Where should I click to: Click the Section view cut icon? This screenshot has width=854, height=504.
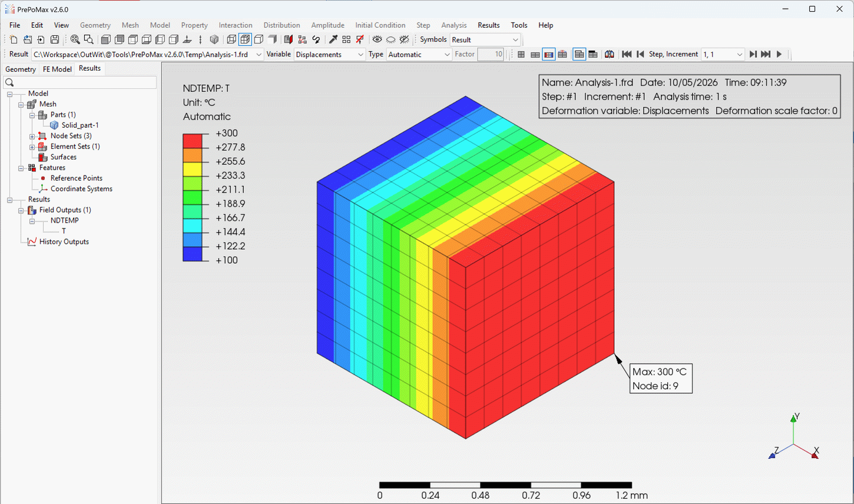(288, 39)
